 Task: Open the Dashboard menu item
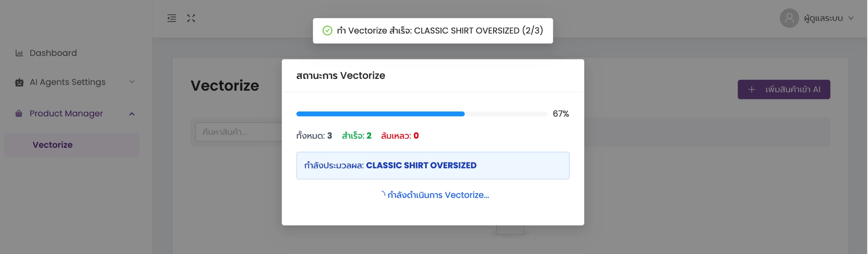[x=53, y=53]
